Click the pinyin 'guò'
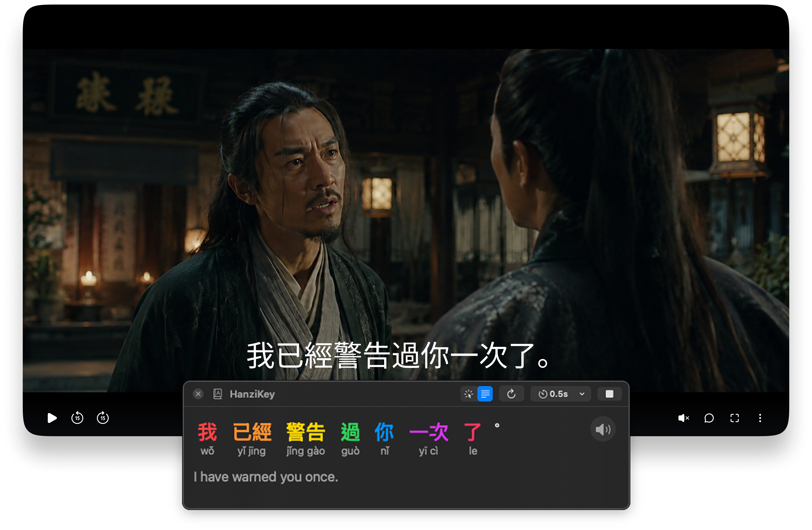Image resolution: width=812 pixels, height=530 pixels. click(x=350, y=451)
